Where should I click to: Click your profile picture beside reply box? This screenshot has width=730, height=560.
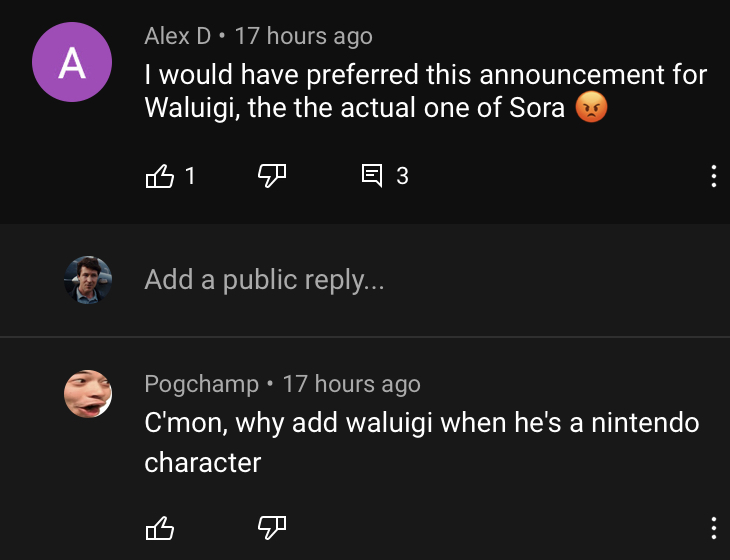pos(88,280)
